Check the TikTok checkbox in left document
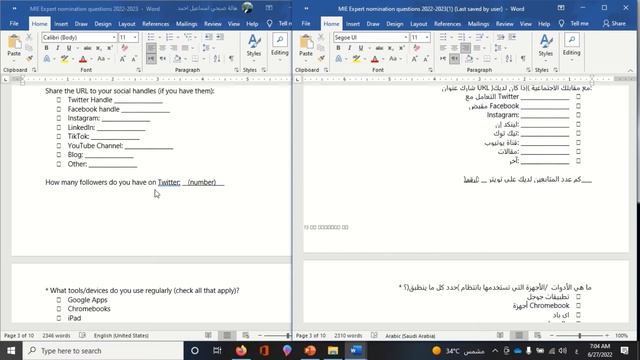 (59, 137)
